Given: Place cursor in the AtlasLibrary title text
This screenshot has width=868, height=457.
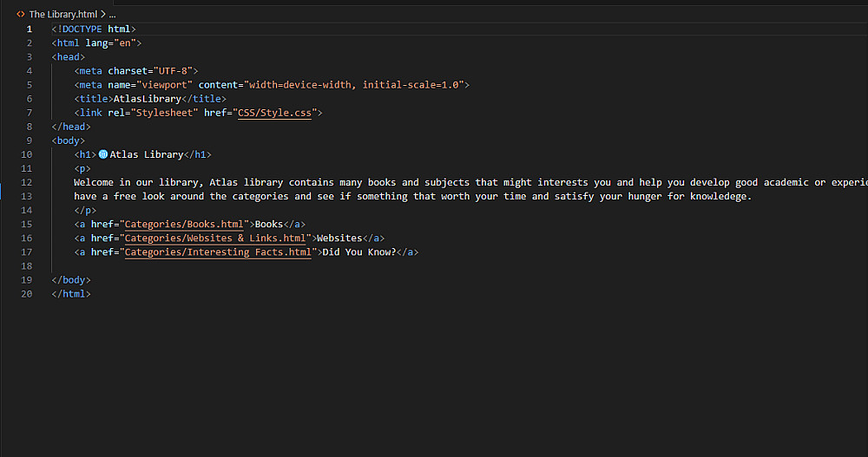Looking at the screenshot, I should pyautogui.click(x=148, y=99).
